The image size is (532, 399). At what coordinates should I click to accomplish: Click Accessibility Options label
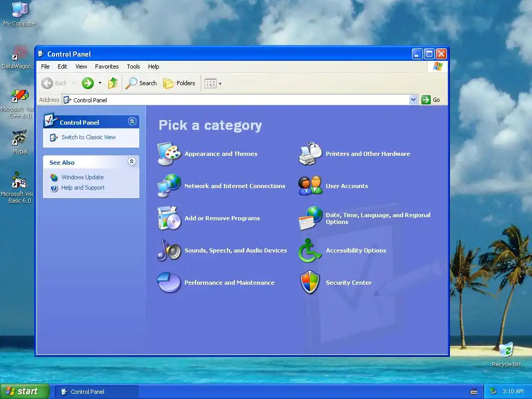(x=356, y=250)
